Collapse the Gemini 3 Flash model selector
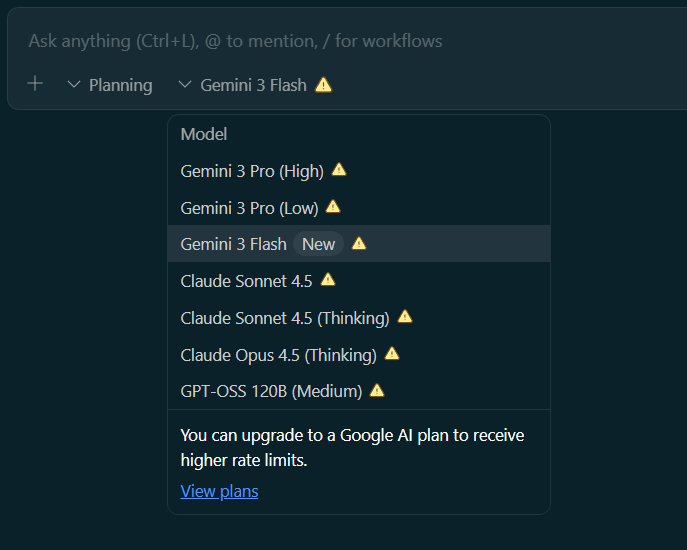Viewport: 687px width, 550px height. (253, 85)
